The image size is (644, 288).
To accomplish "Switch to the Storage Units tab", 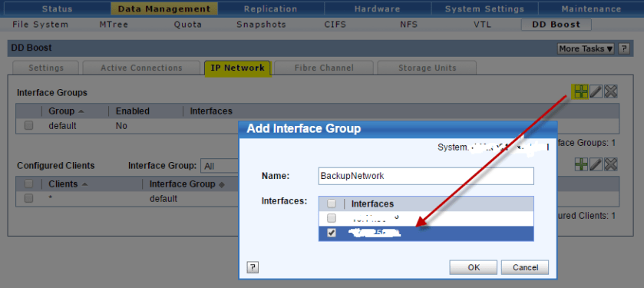I will [x=427, y=68].
